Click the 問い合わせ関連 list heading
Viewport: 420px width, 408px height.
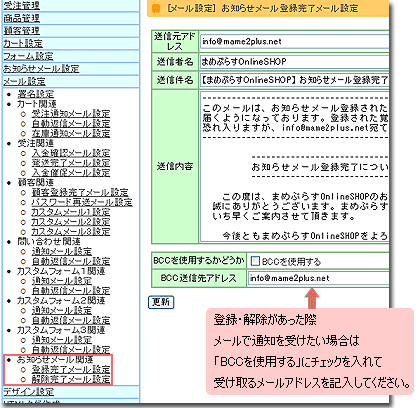pyautogui.click(x=49, y=242)
